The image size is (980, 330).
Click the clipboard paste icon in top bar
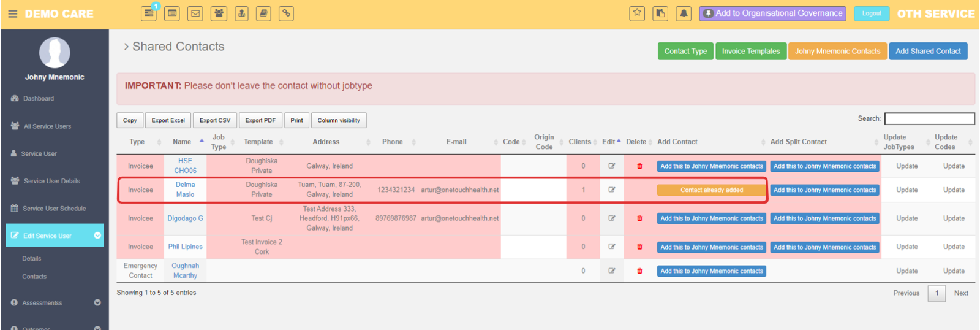[x=660, y=13]
